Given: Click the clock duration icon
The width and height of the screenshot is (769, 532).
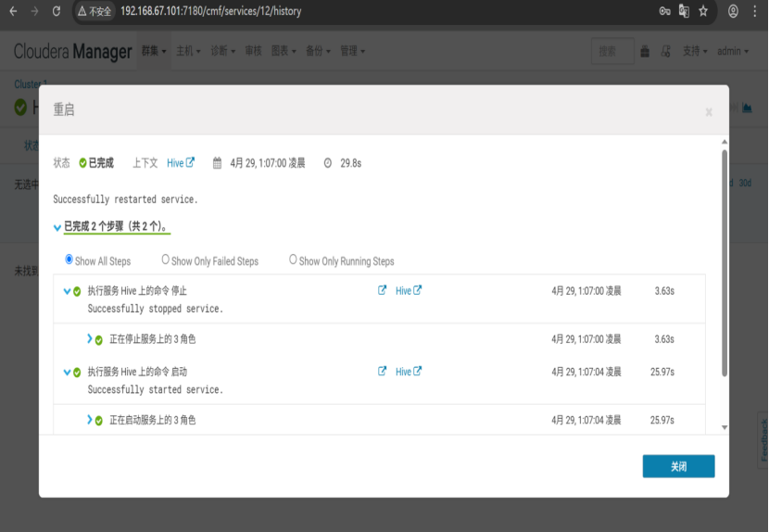Looking at the screenshot, I should (328, 163).
